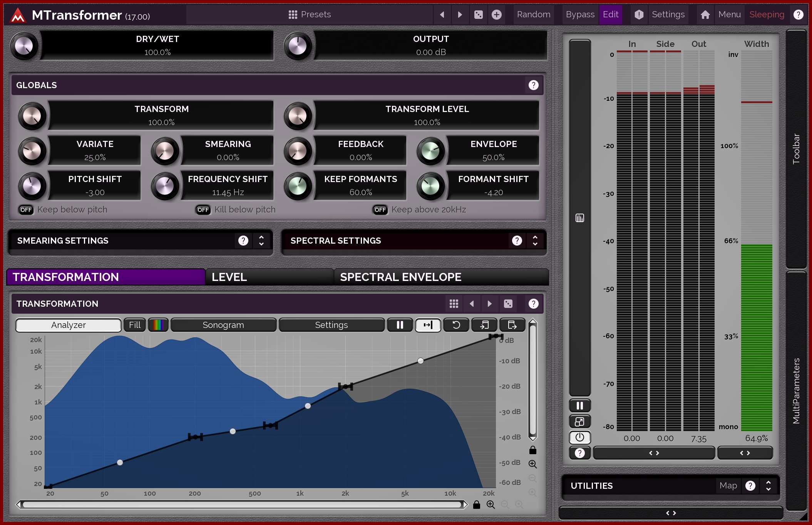The height and width of the screenshot is (525, 812).
Task: Click the graph reset/undo arrow icon
Action: click(x=456, y=325)
